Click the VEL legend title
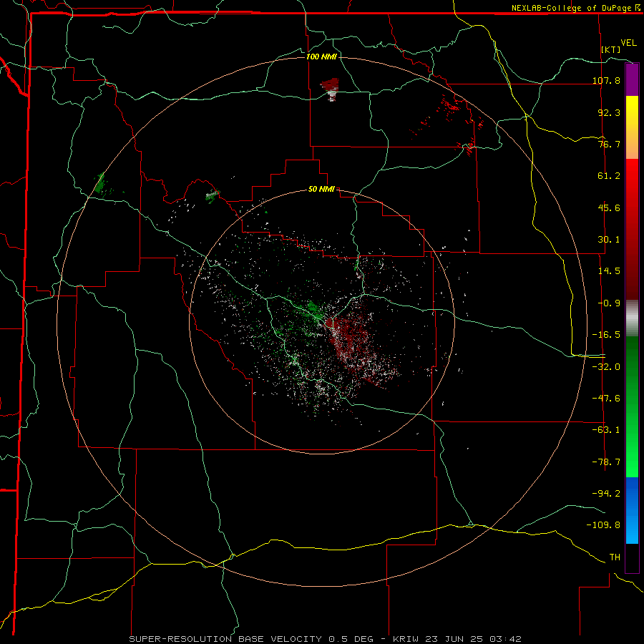 click(x=628, y=43)
